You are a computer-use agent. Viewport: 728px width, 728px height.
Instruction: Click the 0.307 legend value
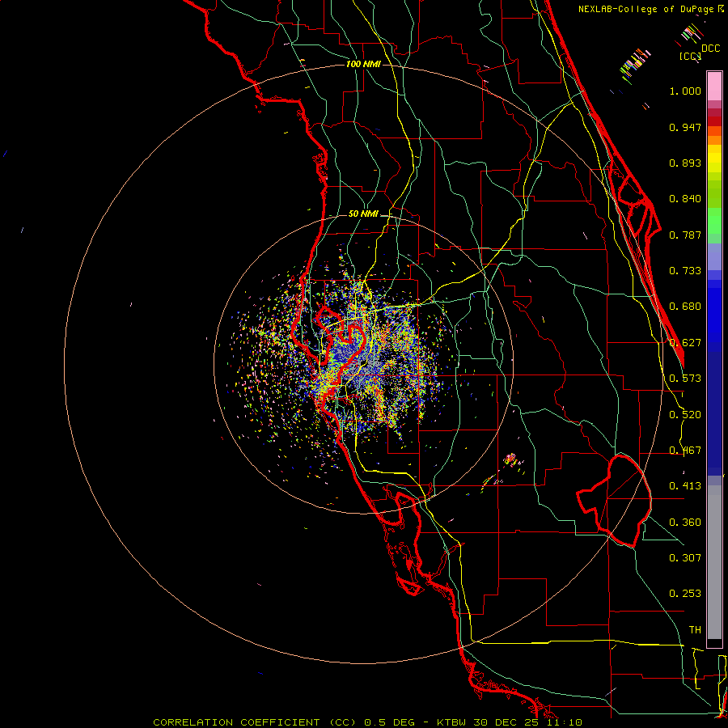pyautogui.click(x=685, y=557)
